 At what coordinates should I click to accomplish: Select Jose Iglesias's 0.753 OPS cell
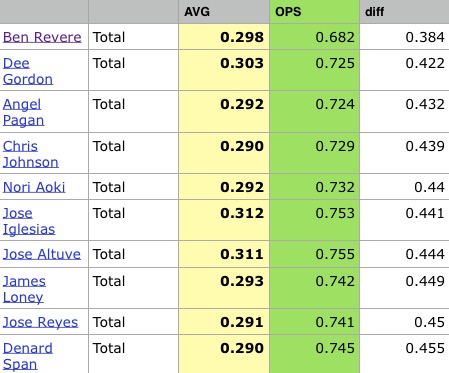(314, 220)
